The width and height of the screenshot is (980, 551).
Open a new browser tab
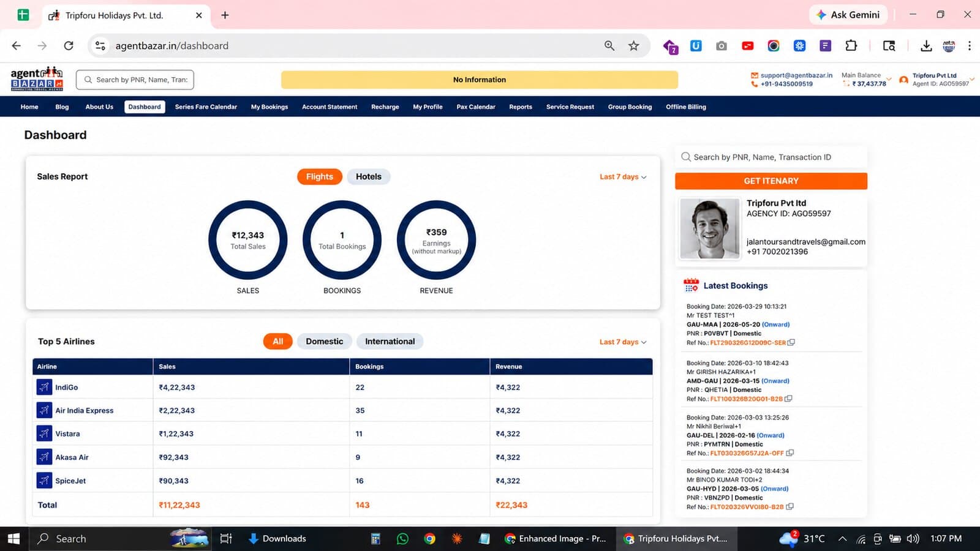tap(225, 15)
